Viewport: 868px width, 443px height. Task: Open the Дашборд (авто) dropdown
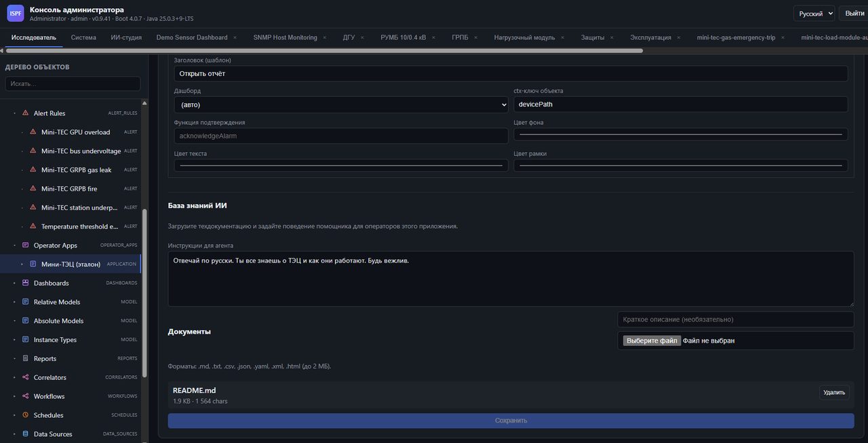[341, 104]
